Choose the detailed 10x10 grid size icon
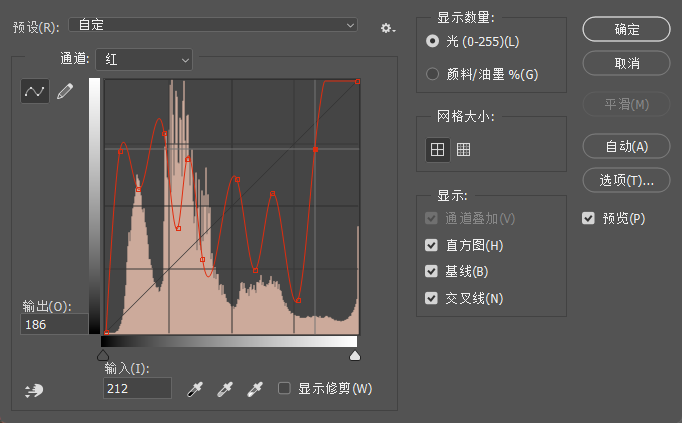Image resolution: width=682 pixels, height=423 pixels. point(463,150)
